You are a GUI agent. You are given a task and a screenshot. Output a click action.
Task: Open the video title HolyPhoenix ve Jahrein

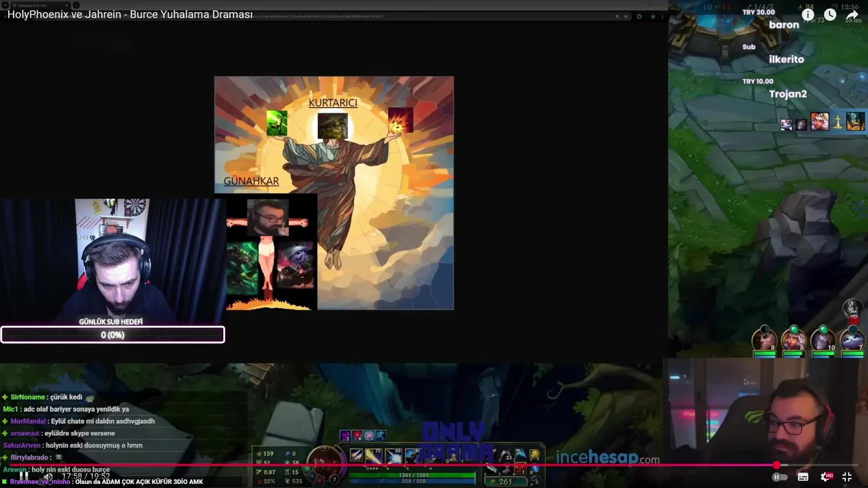130,14
